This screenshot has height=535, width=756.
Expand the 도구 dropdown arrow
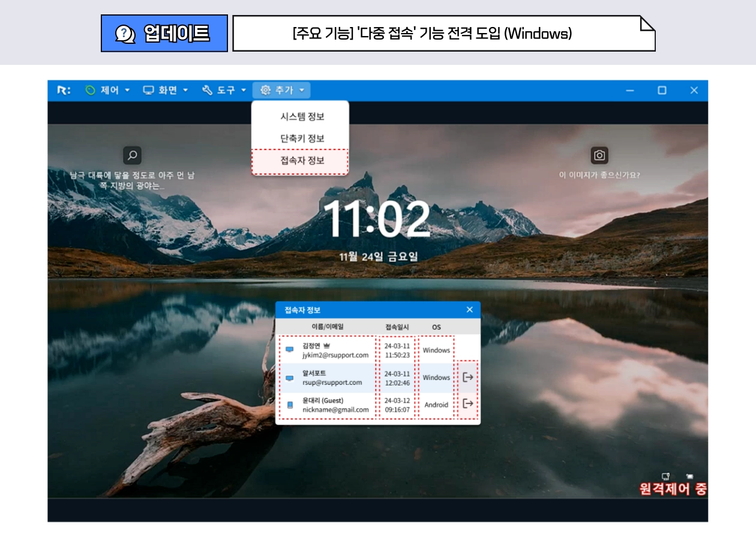point(244,91)
